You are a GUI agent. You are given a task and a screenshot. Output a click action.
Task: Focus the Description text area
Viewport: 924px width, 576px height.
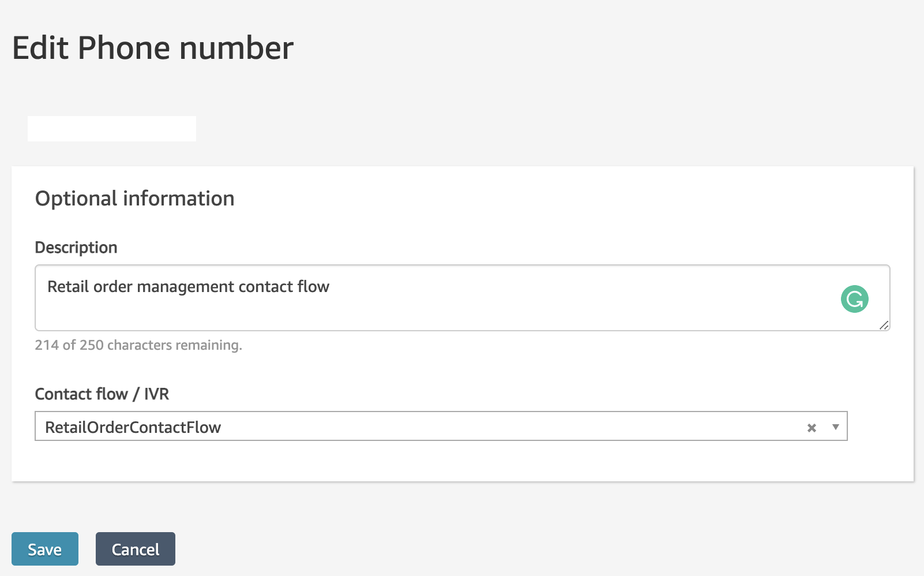tap(462, 298)
